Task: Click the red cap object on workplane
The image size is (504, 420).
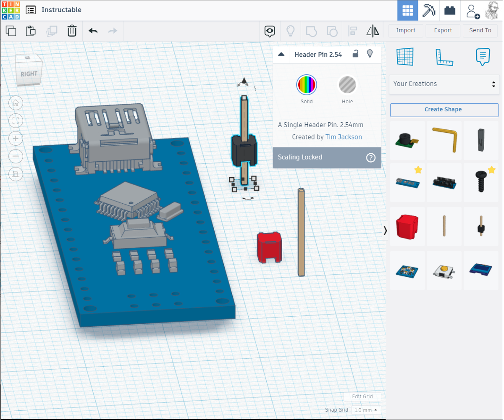Action: (270, 248)
